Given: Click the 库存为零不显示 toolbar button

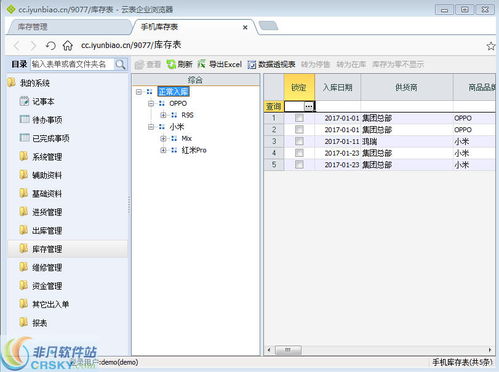Looking at the screenshot, I should (x=398, y=64).
